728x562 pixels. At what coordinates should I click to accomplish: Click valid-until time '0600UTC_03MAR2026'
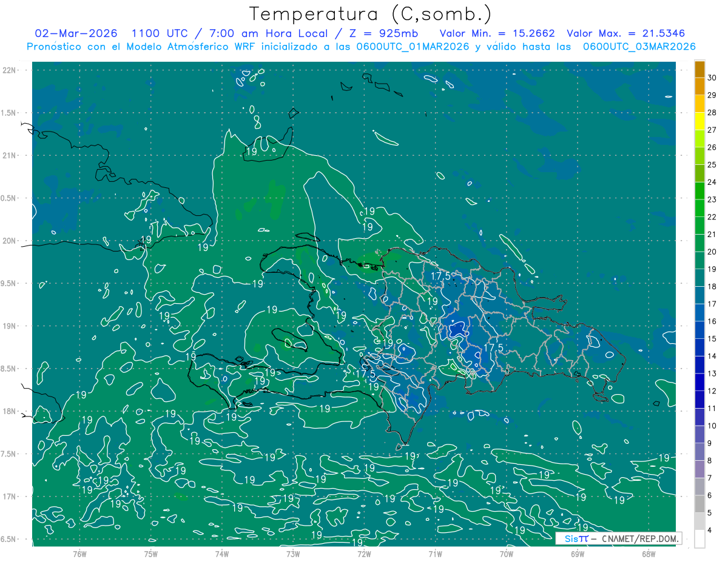[x=639, y=47]
